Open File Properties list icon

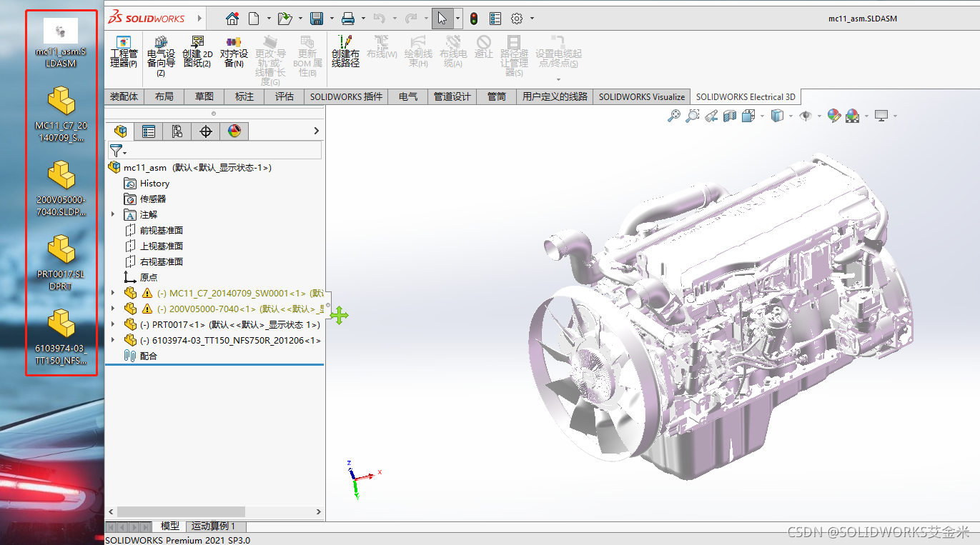point(495,19)
